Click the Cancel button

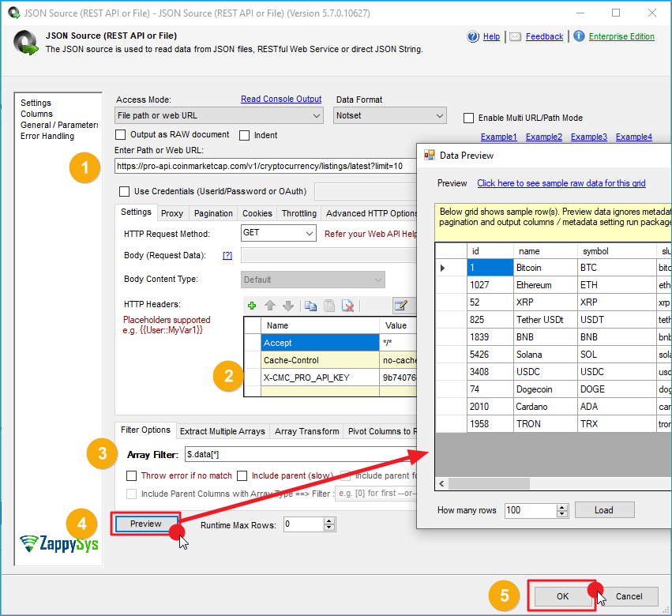[629, 596]
